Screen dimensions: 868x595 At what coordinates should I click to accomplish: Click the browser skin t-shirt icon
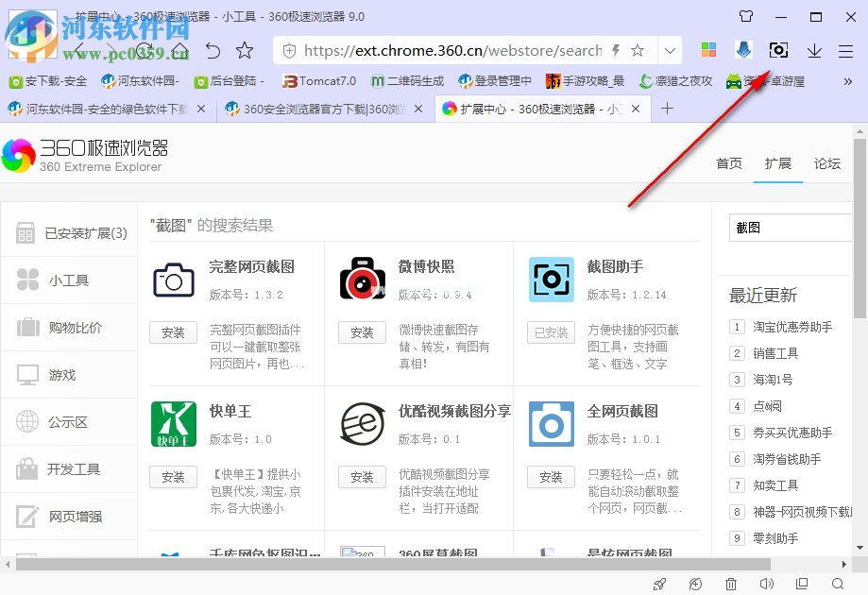click(745, 16)
